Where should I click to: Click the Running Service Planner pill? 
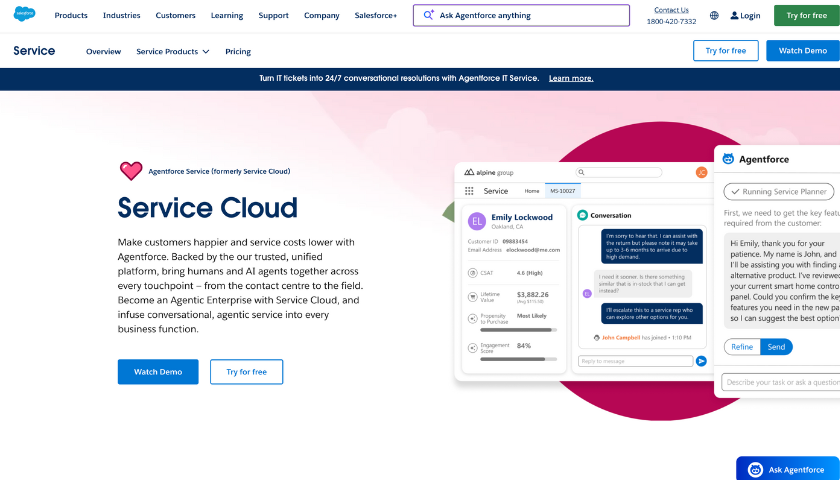[779, 191]
